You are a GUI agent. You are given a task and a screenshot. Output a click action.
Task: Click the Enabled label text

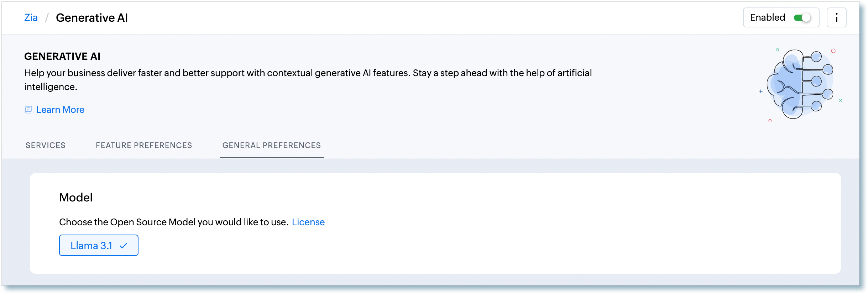(x=768, y=18)
